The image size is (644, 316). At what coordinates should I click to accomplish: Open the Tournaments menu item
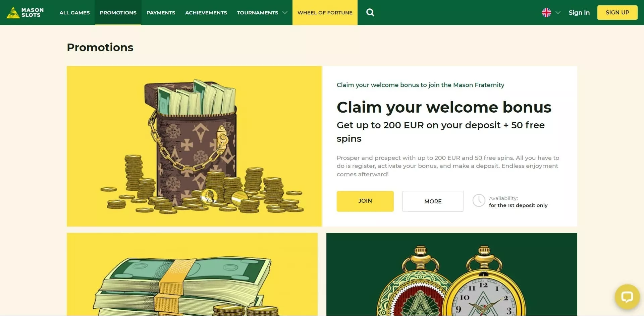tap(257, 12)
